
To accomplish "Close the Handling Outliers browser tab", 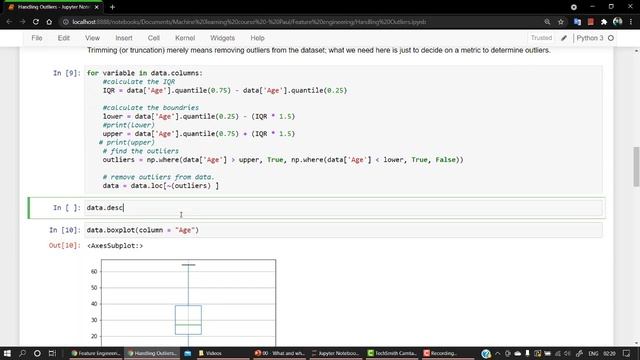I will coord(97,7).
